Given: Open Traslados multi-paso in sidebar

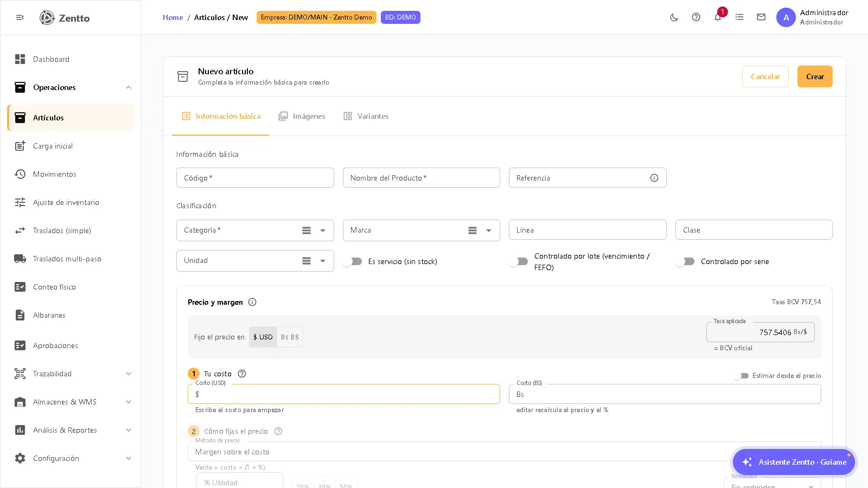Looking at the screenshot, I should point(71,259).
